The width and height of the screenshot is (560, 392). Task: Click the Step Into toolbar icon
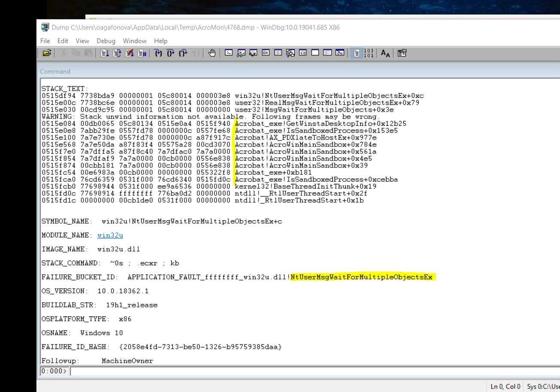pos(158,53)
